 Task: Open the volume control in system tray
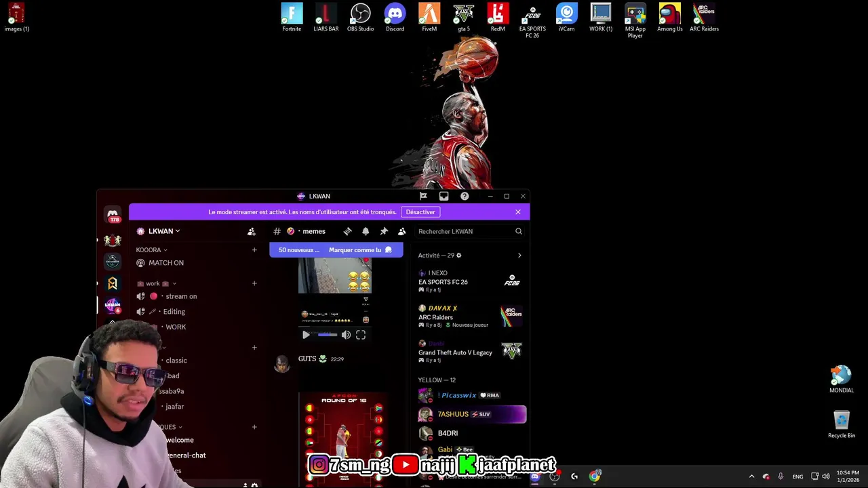tap(826, 476)
